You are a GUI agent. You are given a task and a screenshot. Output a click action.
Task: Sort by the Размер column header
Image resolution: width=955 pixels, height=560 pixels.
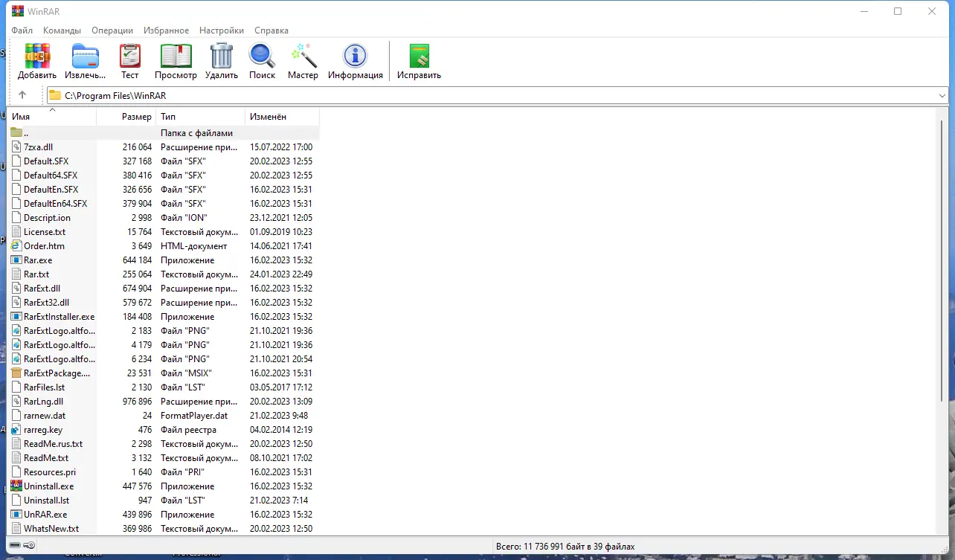point(126,117)
